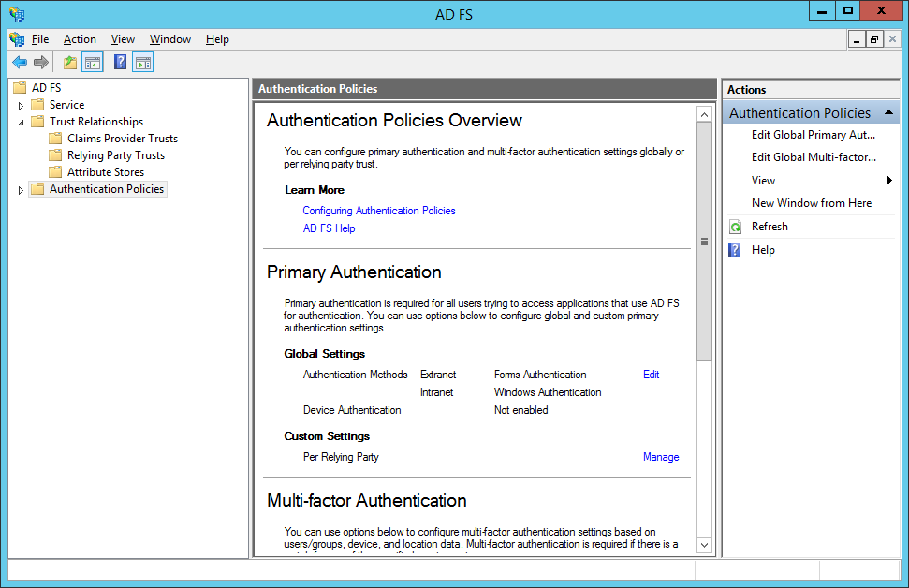The width and height of the screenshot is (909, 588).
Task: Click the blue Help question mark toolbar icon
Action: point(120,63)
